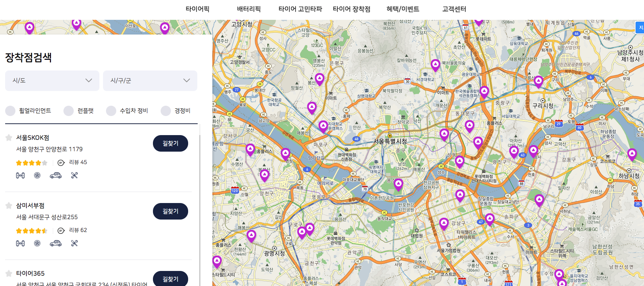The width and height of the screenshot is (644, 286).
Task: Click the 장착점검색 heading
Action: click(x=28, y=57)
